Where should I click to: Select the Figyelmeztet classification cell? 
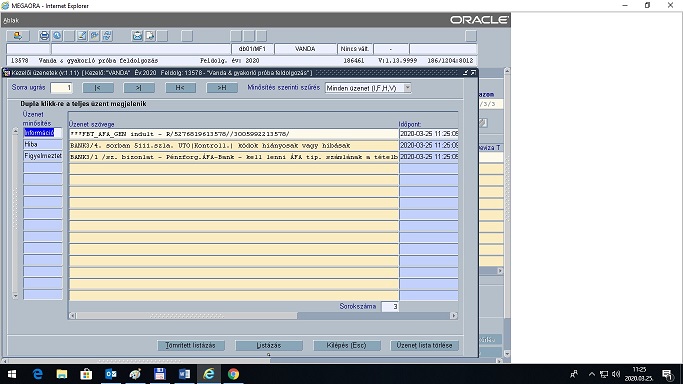43,156
